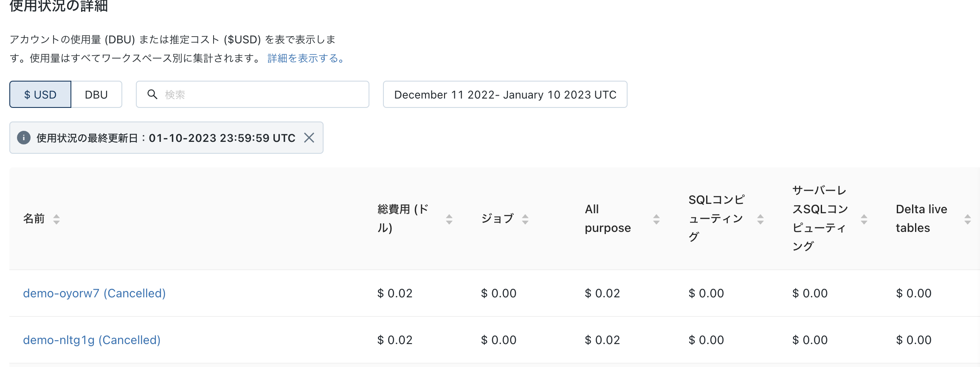This screenshot has width=980, height=367.
Task: Sort the All purpose column arrows
Action: pos(657,219)
